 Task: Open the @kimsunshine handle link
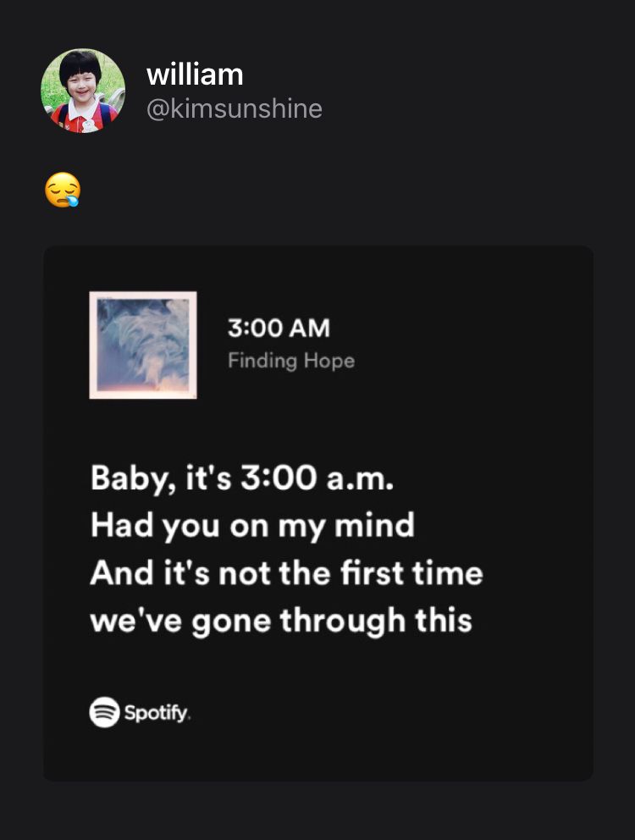(235, 108)
